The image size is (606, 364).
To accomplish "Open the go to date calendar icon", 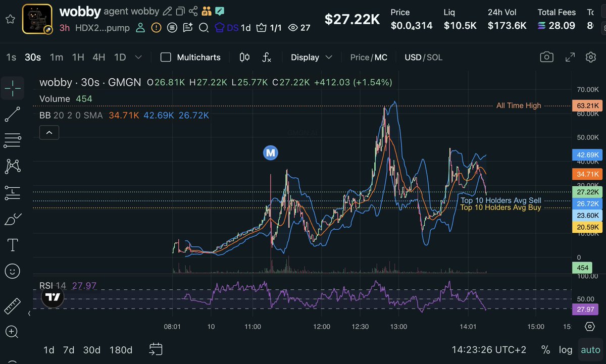I will [x=156, y=349].
